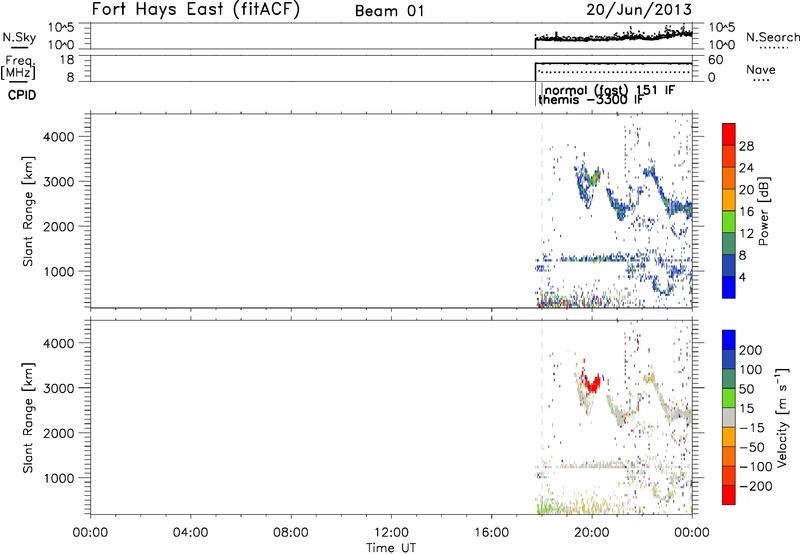Click the "-15" tick on Velocity colorbar
800x554 pixels.
(x=752, y=427)
